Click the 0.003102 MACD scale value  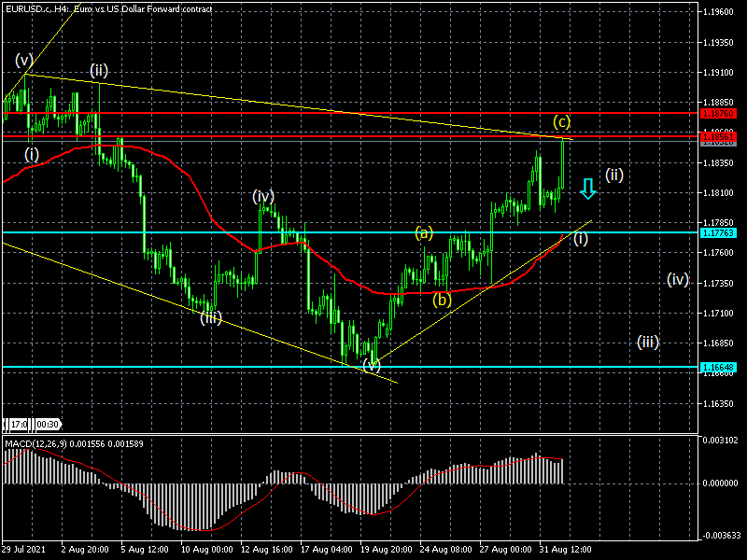coord(720,441)
